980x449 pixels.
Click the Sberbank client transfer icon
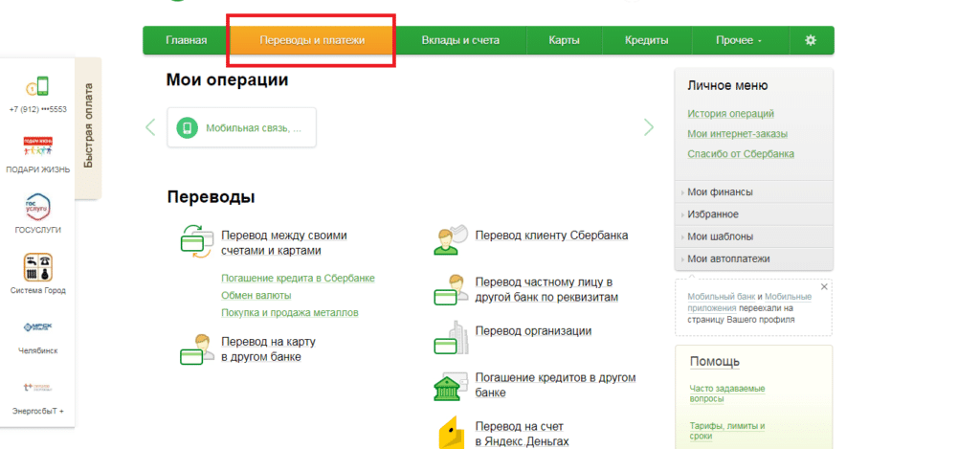tap(450, 239)
